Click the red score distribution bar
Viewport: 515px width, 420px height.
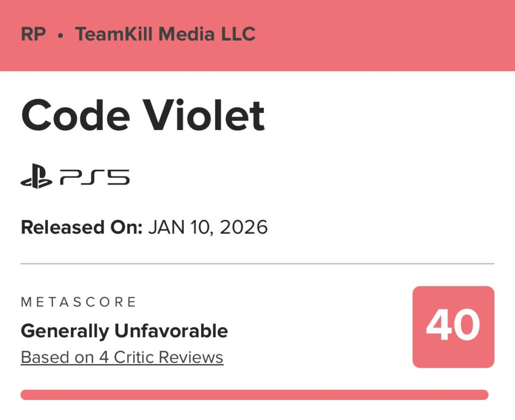[x=254, y=395]
